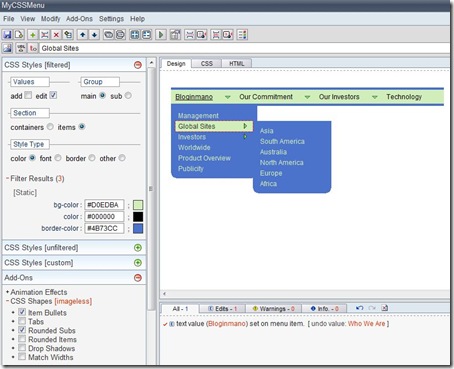Click the clear log document icon
The width and height of the screenshot is (454, 369).
[x=384, y=308]
